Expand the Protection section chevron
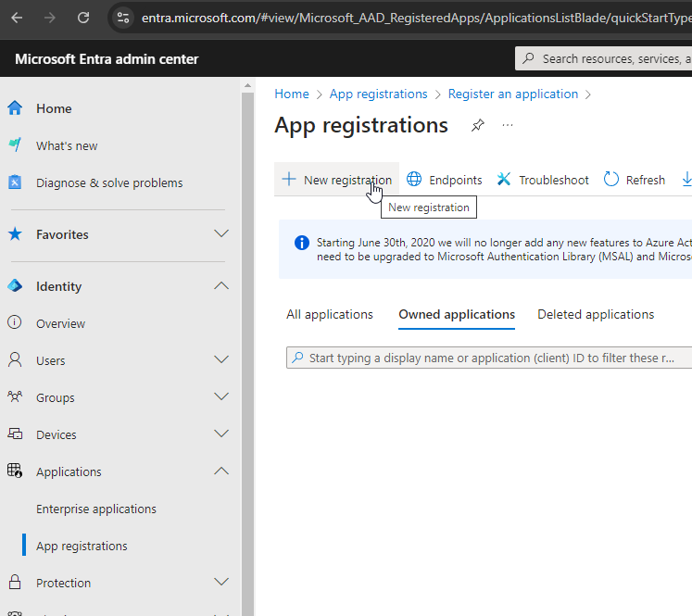Image resolution: width=692 pixels, height=616 pixels. click(x=221, y=582)
